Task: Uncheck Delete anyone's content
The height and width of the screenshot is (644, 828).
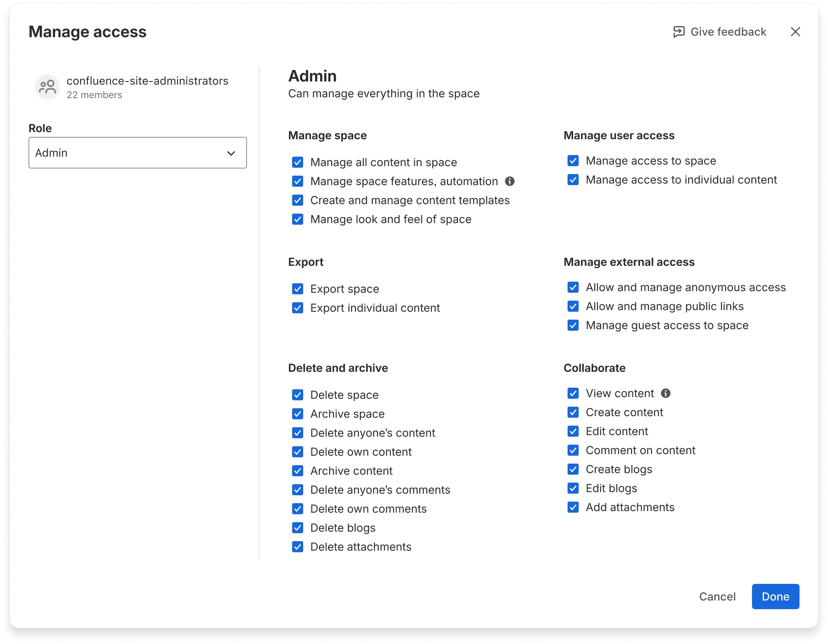Action: coord(298,433)
